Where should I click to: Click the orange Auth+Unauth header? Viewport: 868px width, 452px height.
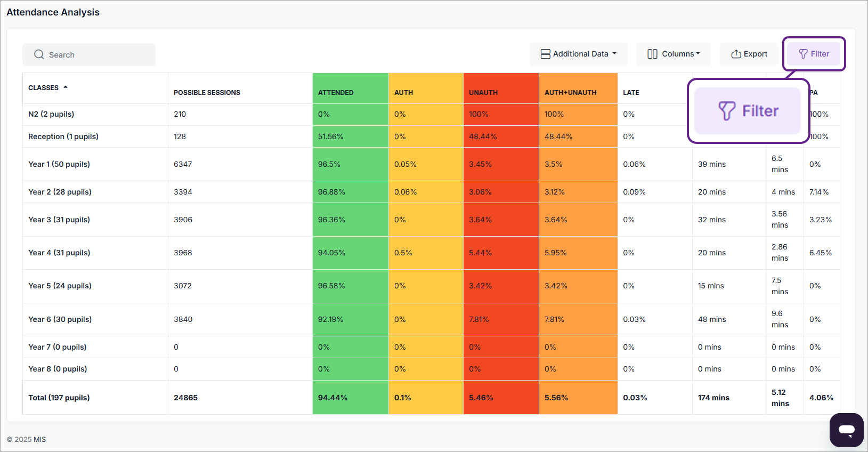(x=570, y=93)
